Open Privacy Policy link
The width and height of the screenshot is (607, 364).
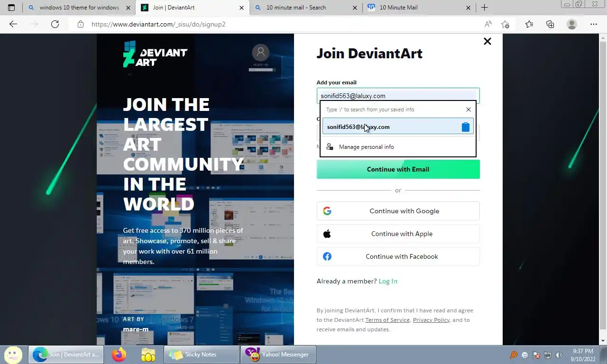click(x=431, y=320)
